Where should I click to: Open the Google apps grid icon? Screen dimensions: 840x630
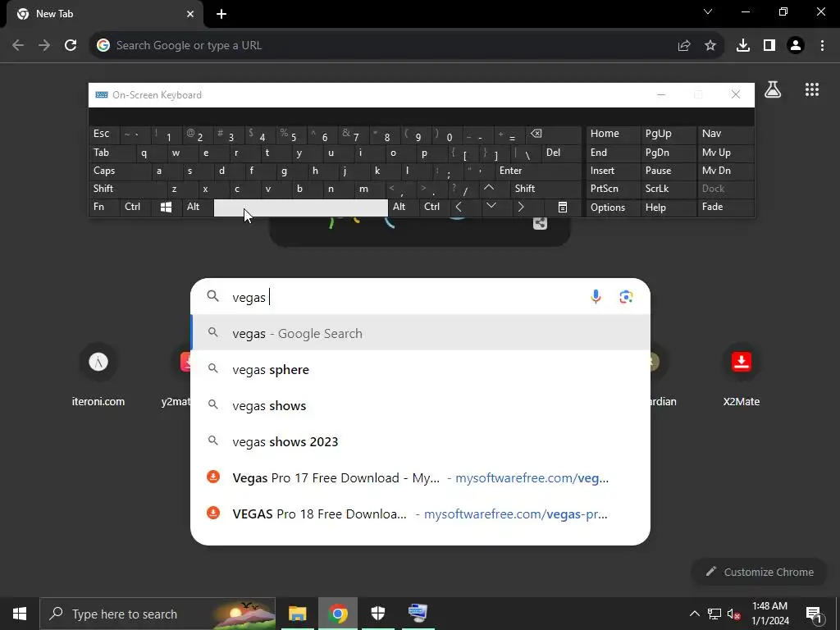click(812, 89)
